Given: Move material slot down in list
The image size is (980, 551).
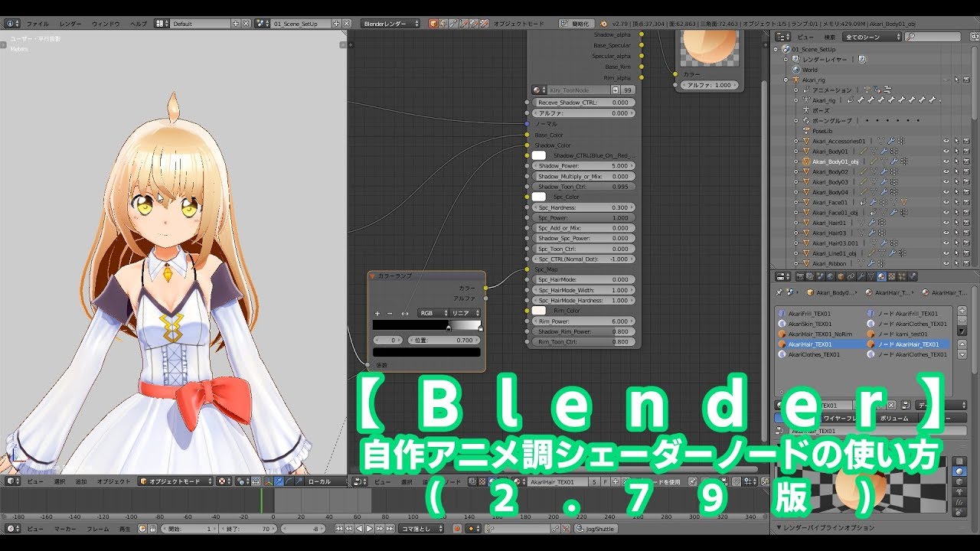Looking at the screenshot, I should click(x=962, y=354).
